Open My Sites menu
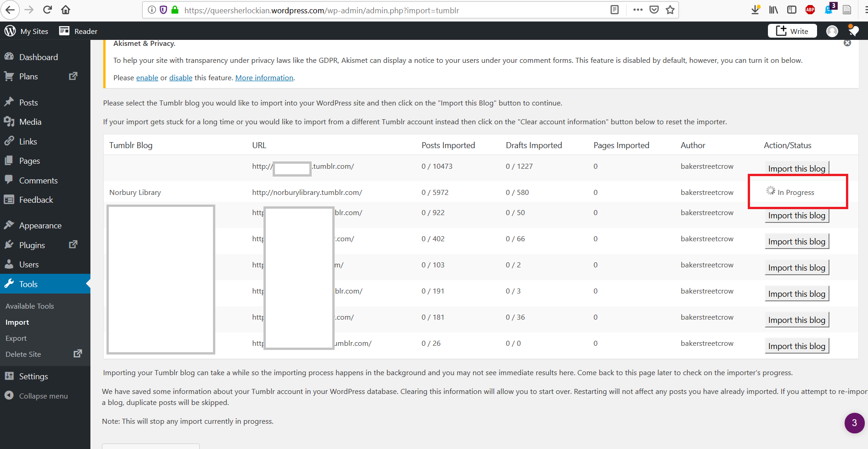This screenshot has width=868, height=449. point(34,31)
